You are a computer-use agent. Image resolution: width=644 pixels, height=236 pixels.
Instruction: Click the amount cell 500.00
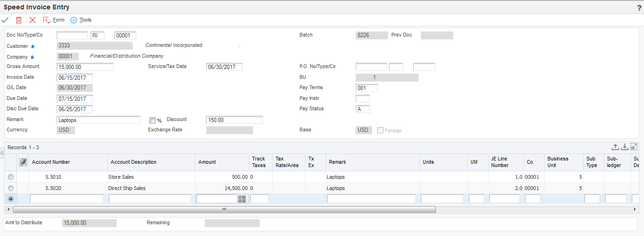point(222,177)
